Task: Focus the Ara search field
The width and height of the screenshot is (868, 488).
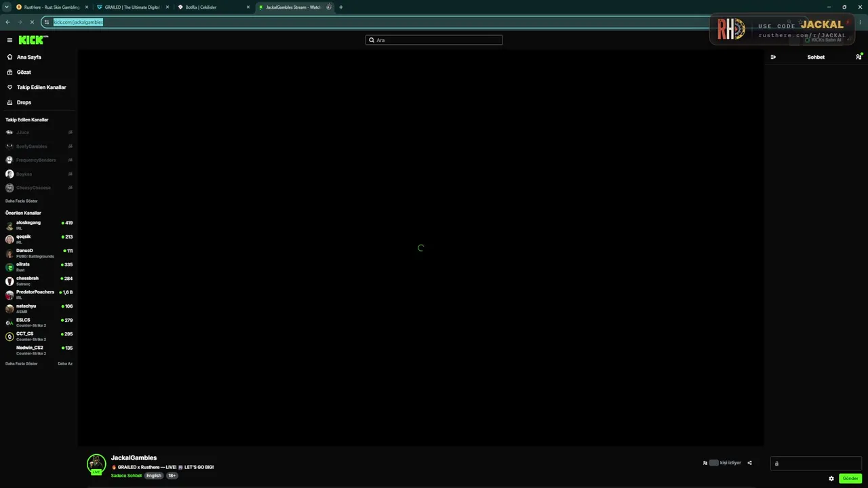Action: click(x=434, y=40)
